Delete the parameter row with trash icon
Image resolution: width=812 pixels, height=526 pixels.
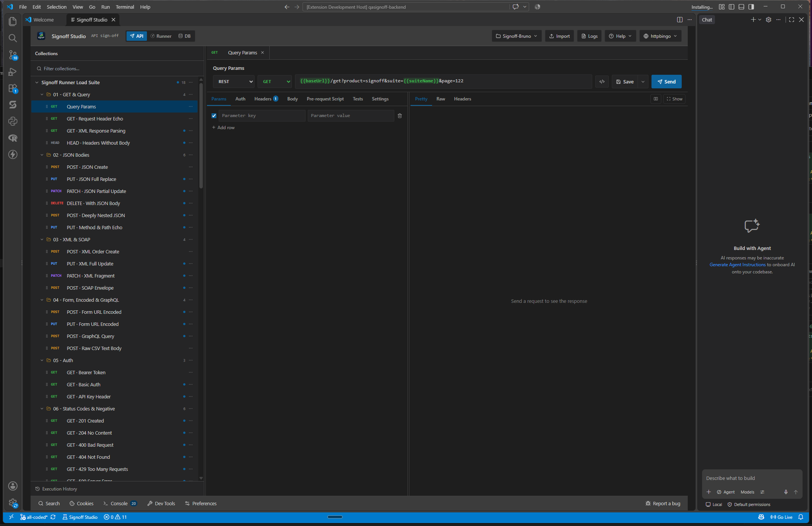pos(400,116)
